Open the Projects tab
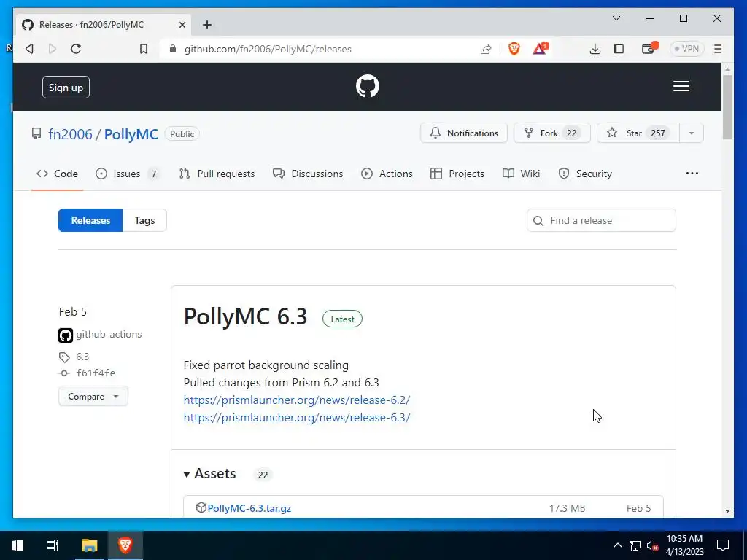Image resolution: width=747 pixels, height=560 pixels. point(457,174)
